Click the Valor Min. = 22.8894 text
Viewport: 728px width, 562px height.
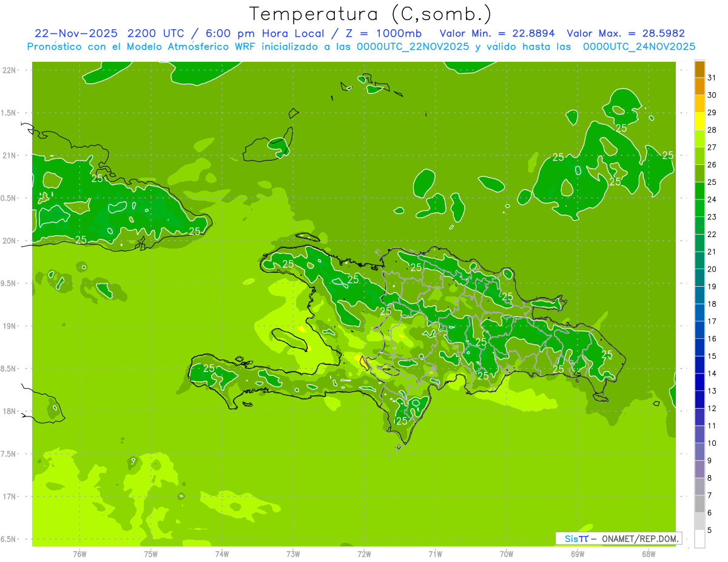(497, 33)
